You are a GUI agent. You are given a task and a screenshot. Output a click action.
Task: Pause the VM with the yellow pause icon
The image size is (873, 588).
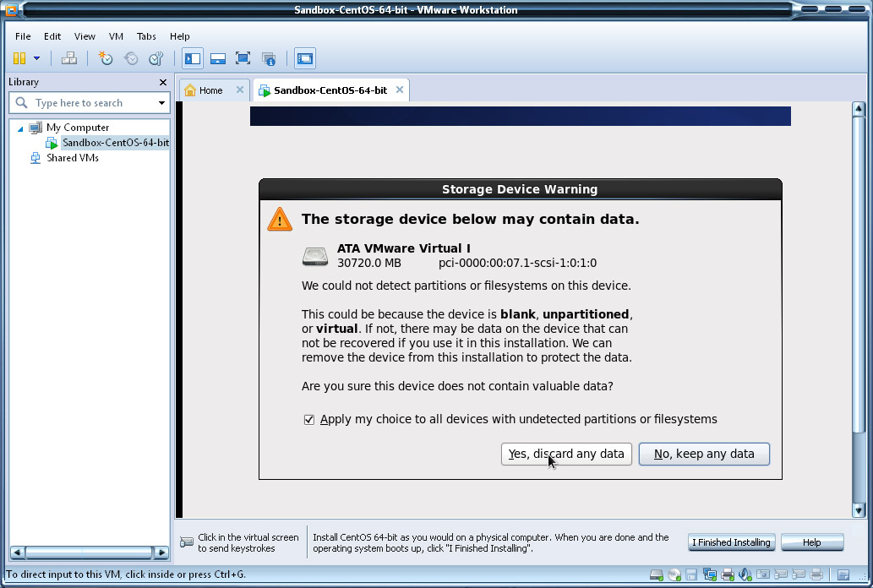pyautogui.click(x=19, y=58)
